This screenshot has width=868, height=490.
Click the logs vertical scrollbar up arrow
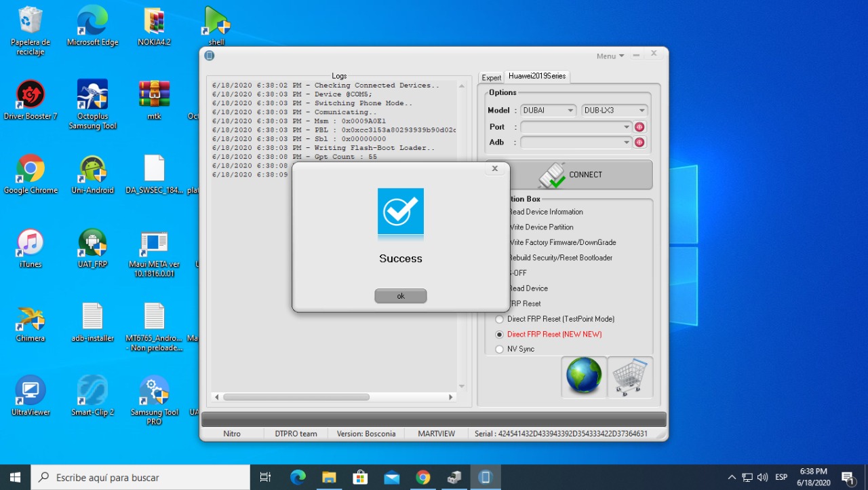pyautogui.click(x=462, y=86)
